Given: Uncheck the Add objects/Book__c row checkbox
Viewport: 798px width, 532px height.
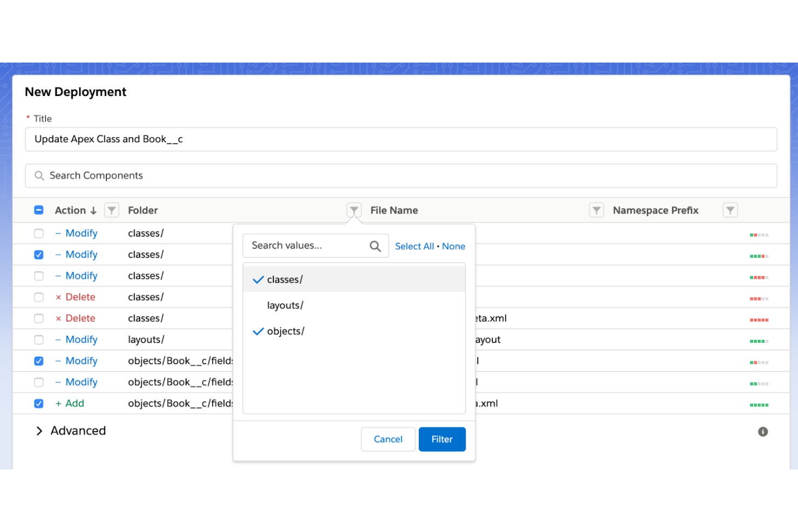Looking at the screenshot, I should [39, 403].
